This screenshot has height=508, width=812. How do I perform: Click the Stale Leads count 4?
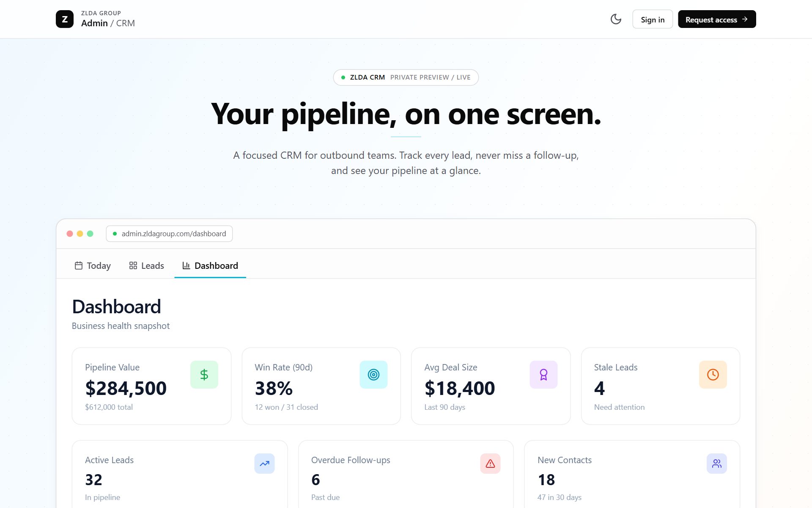pyautogui.click(x=599, y=388)
